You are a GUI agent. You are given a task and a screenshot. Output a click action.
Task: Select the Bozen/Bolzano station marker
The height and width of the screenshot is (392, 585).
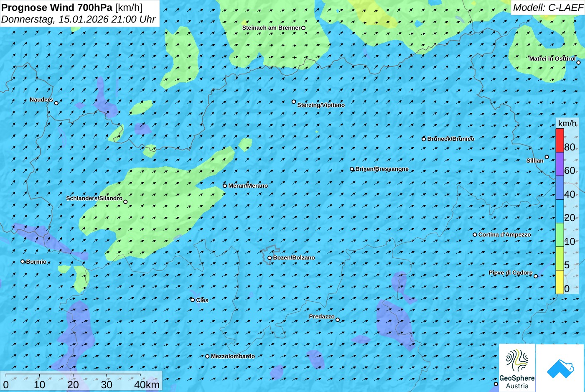(x=270, y=258)
